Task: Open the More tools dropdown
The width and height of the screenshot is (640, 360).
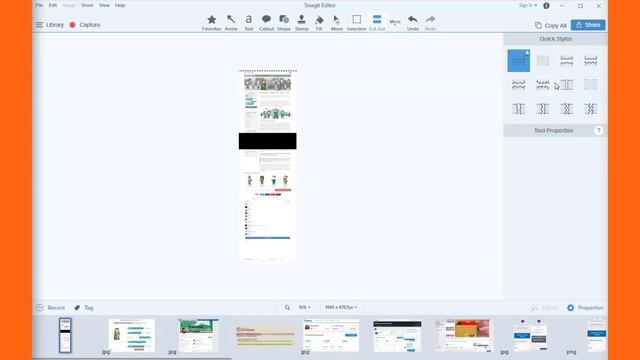Action: coord(395,23)
